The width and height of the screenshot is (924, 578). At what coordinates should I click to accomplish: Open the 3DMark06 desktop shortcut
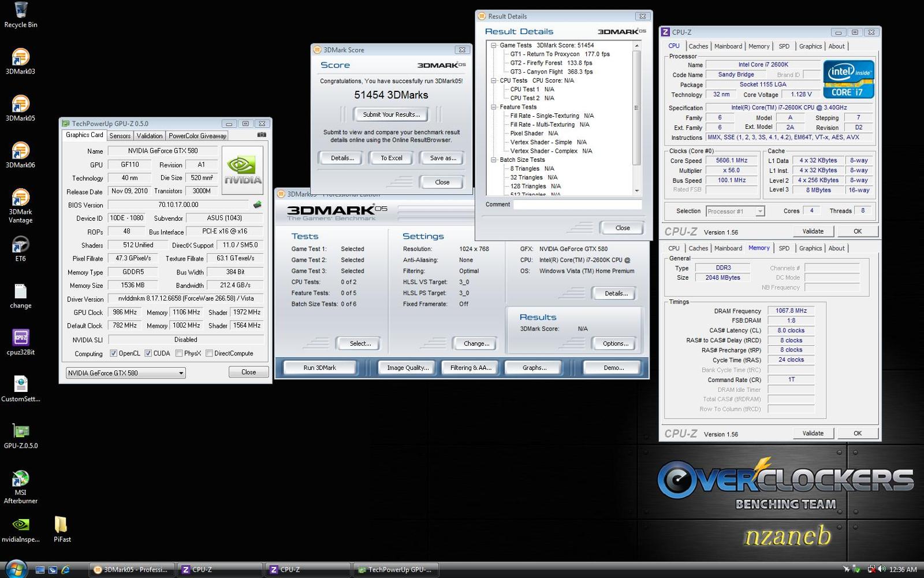21,155
